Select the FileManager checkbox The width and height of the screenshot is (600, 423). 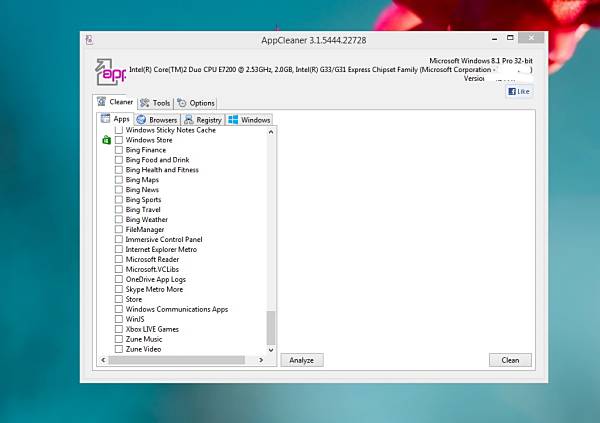tap(119, 229)
